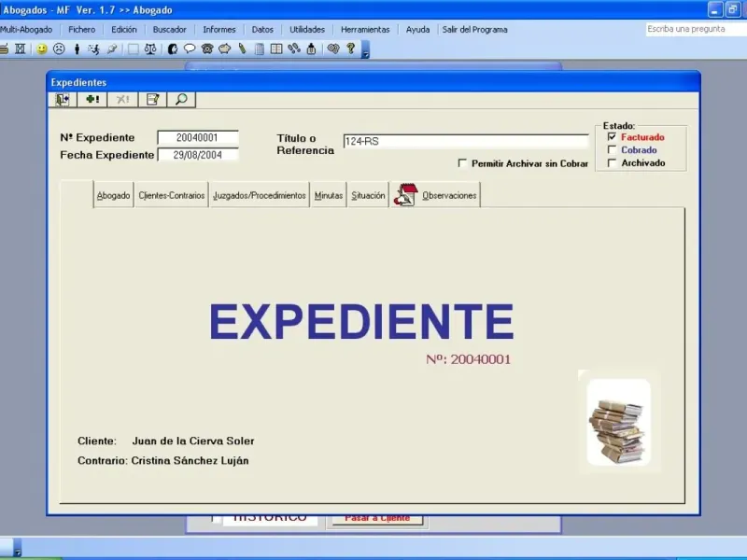Open the Ayuda menu
Viewport: 747px width, 560px height.
(417, 30)
